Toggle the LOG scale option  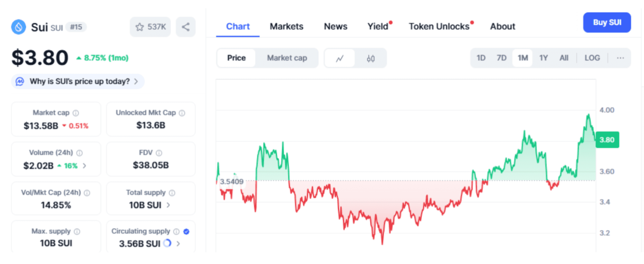(x=592, y=58)
